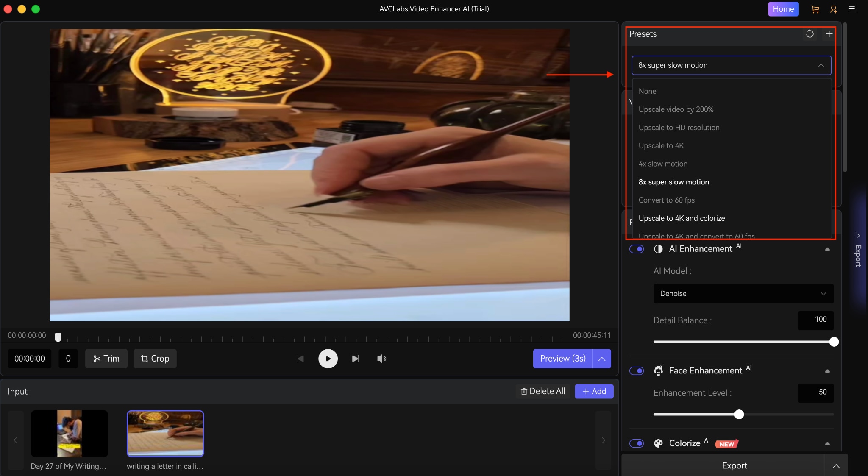Click Delete All to clear inputs
The height and width of the screenshot is (476, 868).
[542, 391]
